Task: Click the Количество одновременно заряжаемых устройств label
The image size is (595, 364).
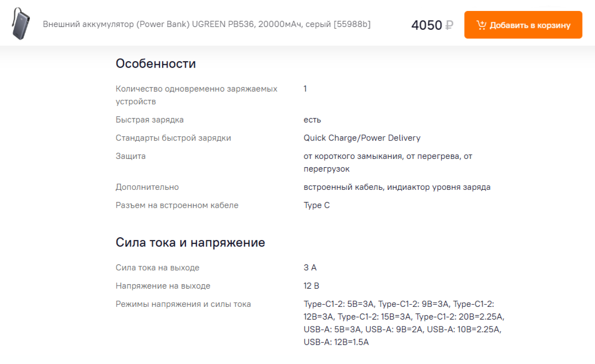Action: 197,95
